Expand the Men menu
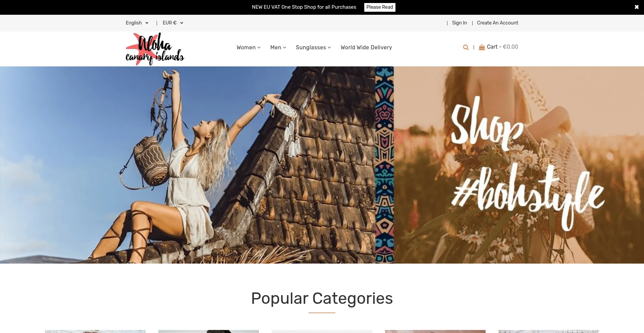644x333 pixels. click(278, 48)
